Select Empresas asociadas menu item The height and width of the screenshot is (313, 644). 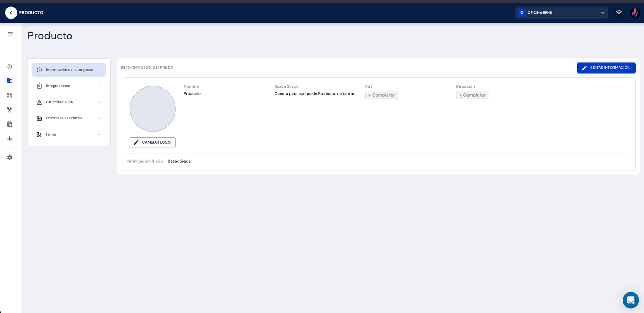pos(69,118)
